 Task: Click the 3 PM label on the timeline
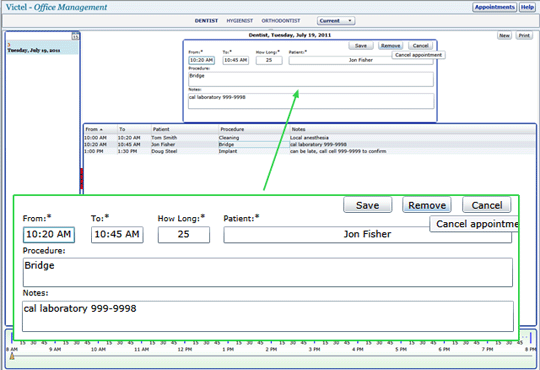(x=314, y=349)
